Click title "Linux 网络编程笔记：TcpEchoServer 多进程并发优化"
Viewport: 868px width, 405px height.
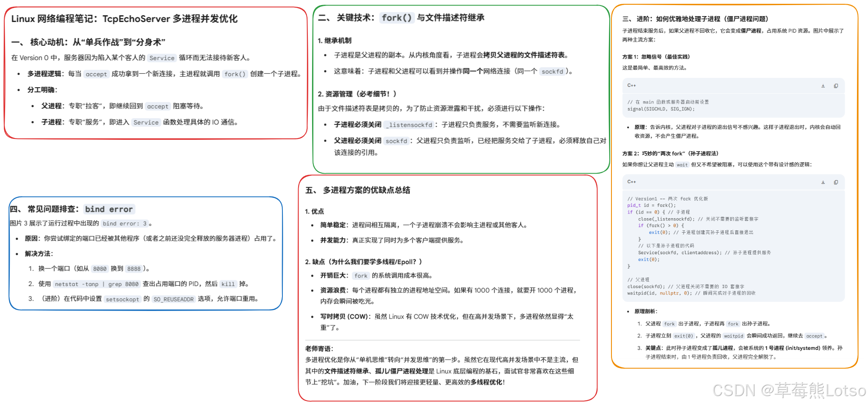tap(124, 19)
